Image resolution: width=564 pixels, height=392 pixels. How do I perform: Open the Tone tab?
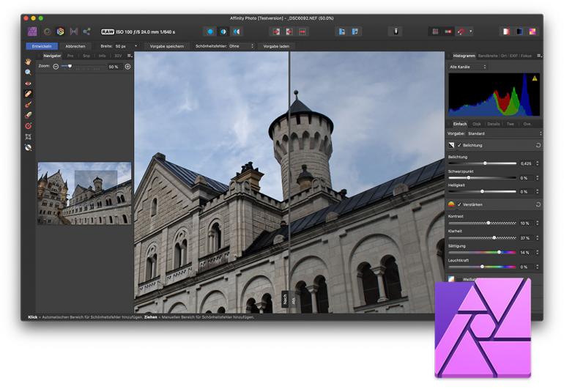point(510,124)
